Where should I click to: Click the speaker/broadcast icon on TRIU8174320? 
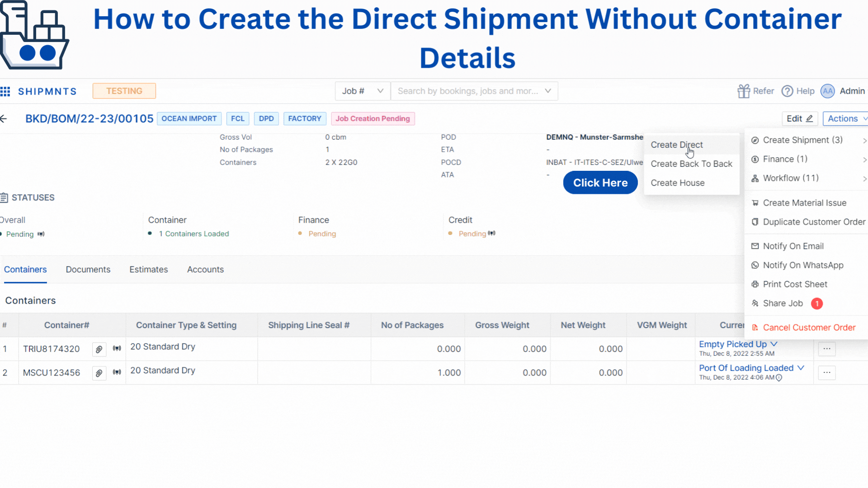(x=117, y=349)
